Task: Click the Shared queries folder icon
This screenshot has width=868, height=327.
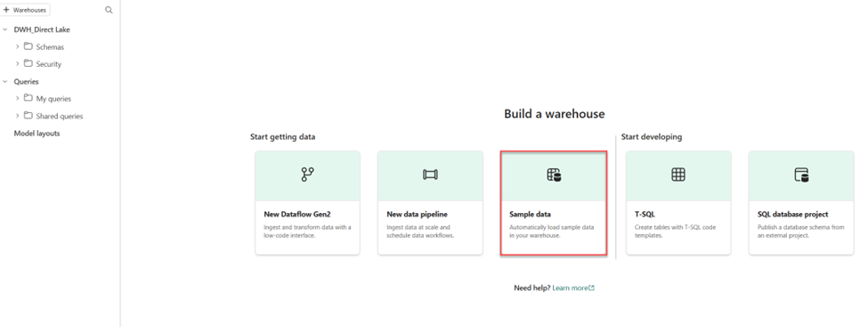Action: pyautogui.click(x=28, y=116)
